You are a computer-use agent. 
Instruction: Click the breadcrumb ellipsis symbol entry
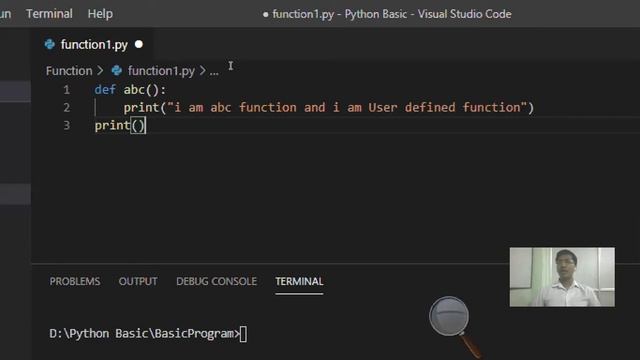(x=214, y=72)
